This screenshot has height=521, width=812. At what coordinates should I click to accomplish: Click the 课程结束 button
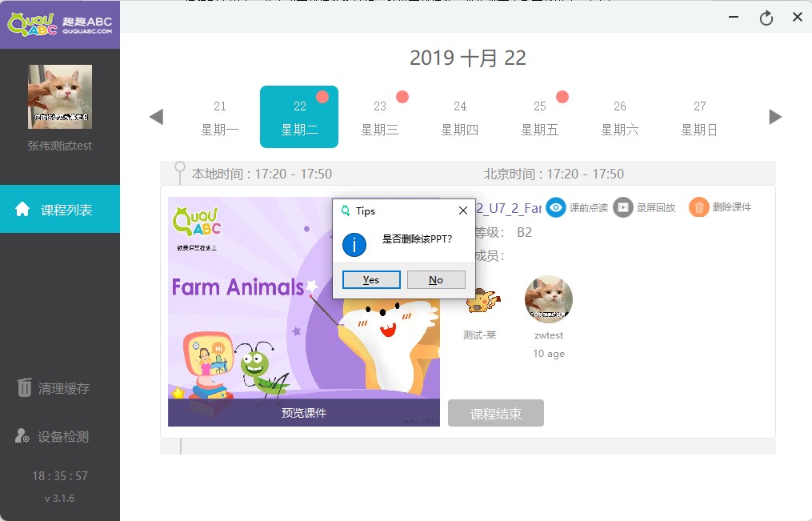pyautogui.click(x=495, y=413)
